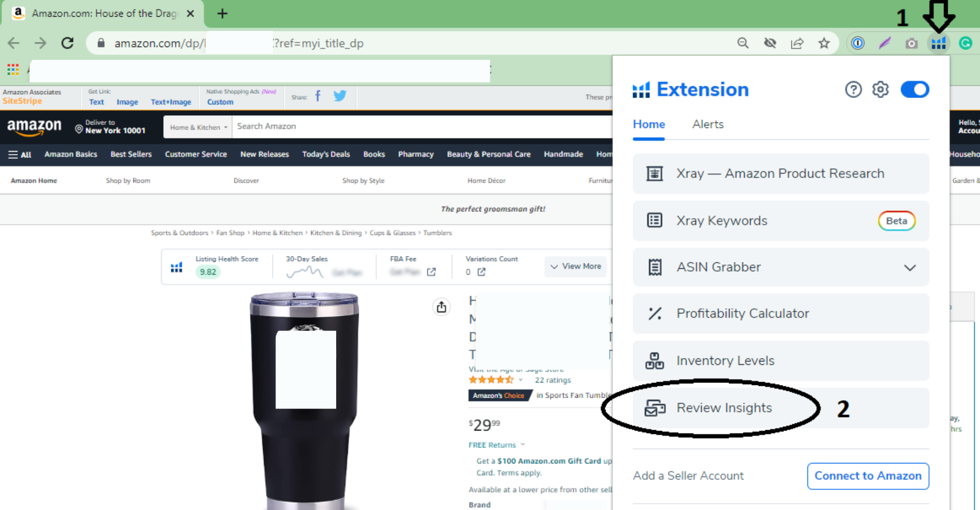Screen dimensions: 980x510
Task: Click the camera screenshot extension icon
Action: click(x=911, y=43)
